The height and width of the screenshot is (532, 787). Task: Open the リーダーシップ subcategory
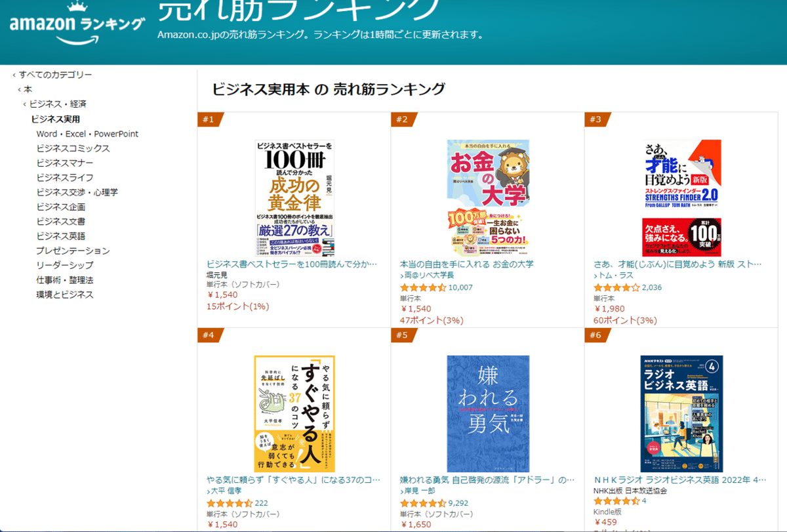click(x=64, y=265)
